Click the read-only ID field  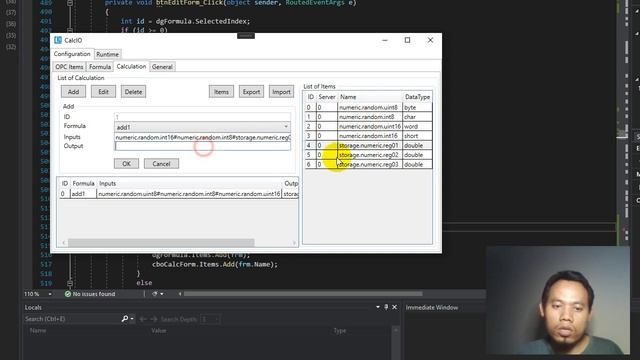click(x=202, y=117)
